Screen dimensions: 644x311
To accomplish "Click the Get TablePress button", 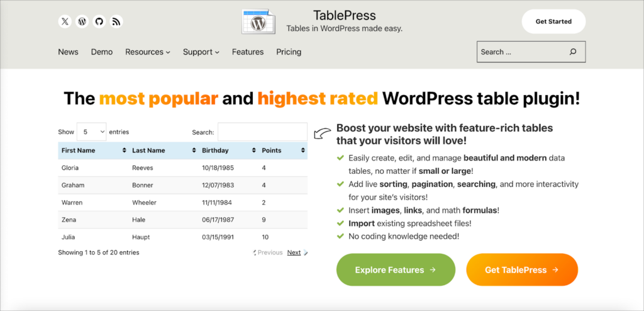I will click(522, 270).
